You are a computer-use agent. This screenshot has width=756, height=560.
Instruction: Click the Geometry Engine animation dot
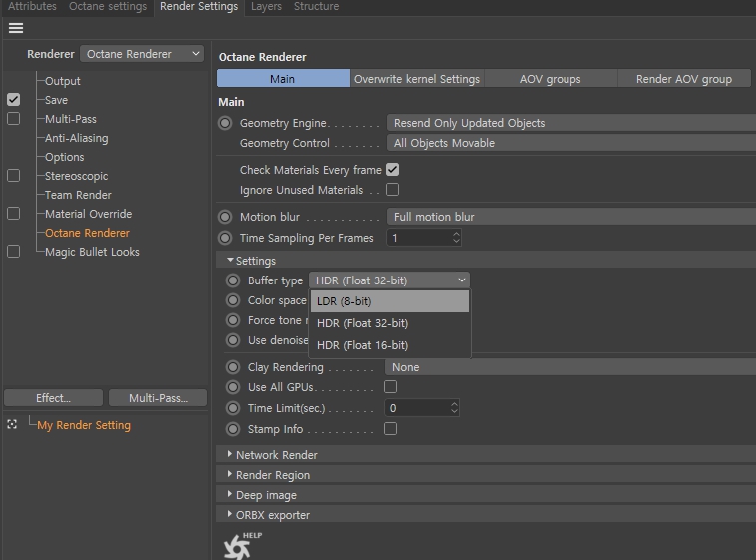click(225, 123)
